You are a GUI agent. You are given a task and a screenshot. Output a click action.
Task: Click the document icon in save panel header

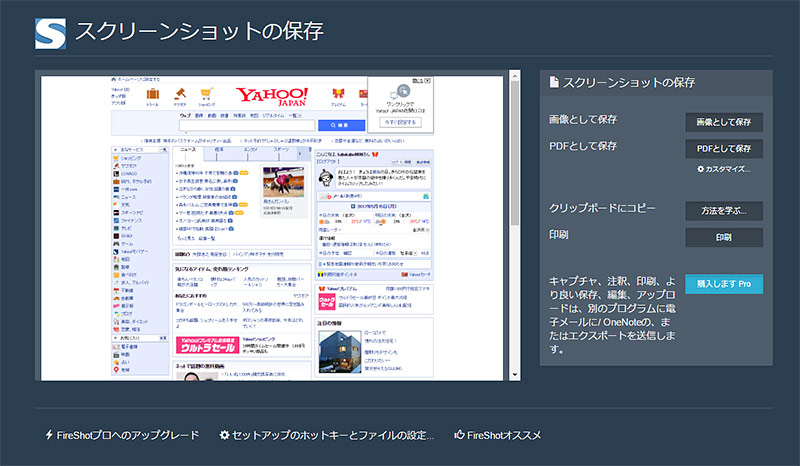click(x=555, y=83)
